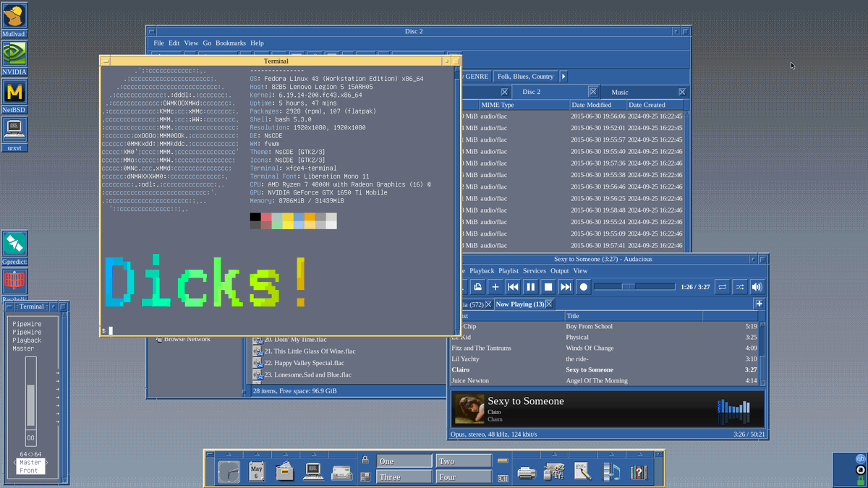Toggle repeat mode in Audacious
Viewport: 868px width, 488px height.
click(x=722, y=287)
